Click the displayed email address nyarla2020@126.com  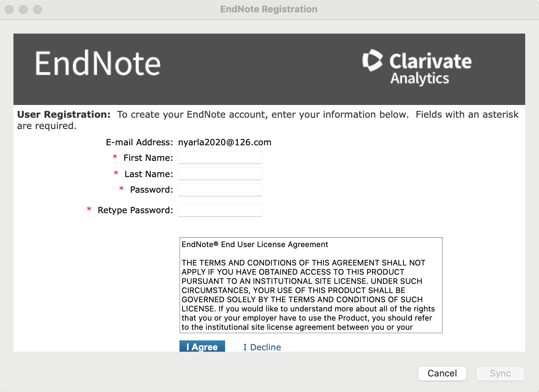[224, 142]
